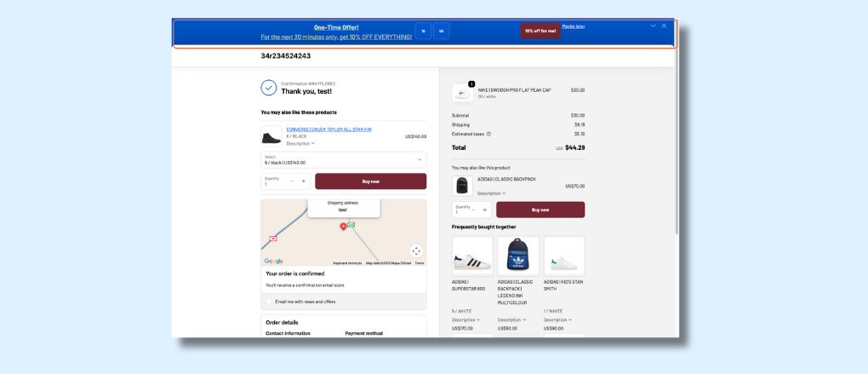Image resolution: width=868 pixels, height=374 pixels.
Task: Open the '6 / black | US$140.00' variant dropdown
Action: (x=344, y=160)
